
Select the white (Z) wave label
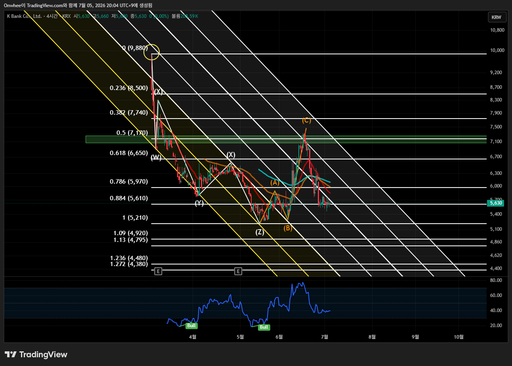[x=260, y=232]
